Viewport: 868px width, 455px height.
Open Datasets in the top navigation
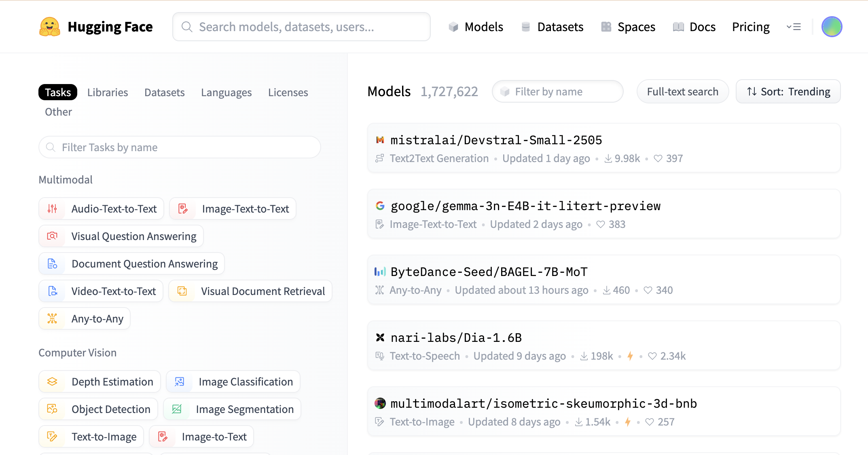(x=553, y=27)
